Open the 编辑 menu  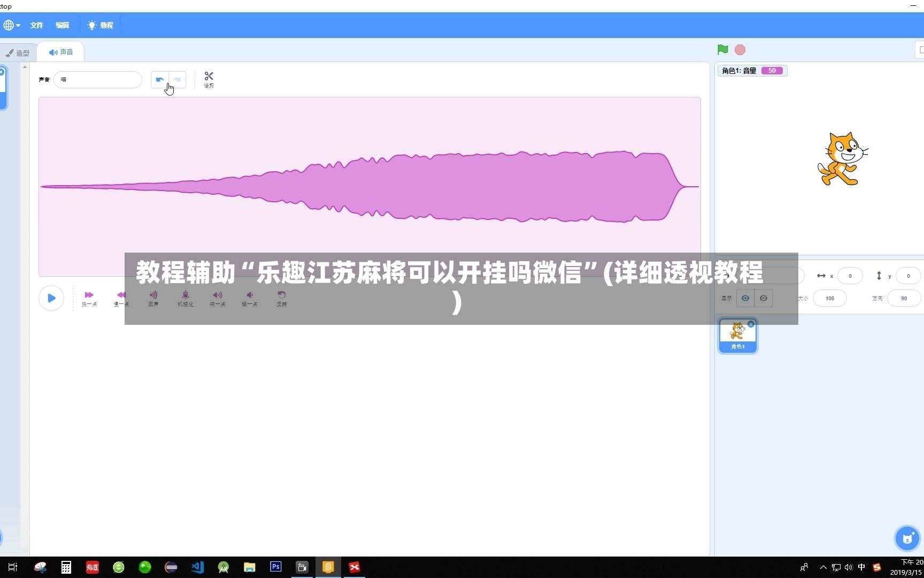coord(63,25)
